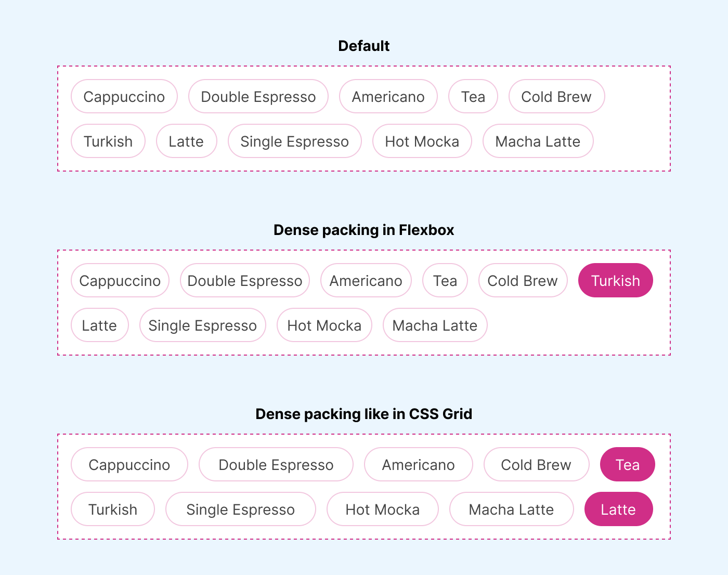Click highlighted Turkish chip in Flexbox section
Viewport: 728px width, 575px height.
tap(616, 281)
